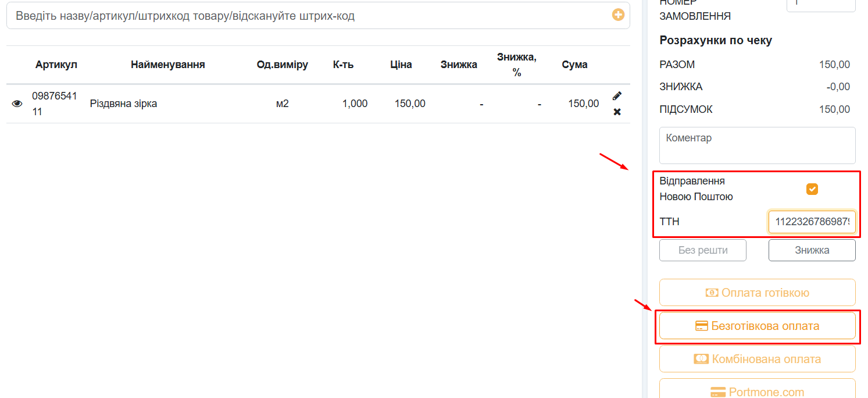Screen dimensions: 868x398
Task: Choose Комбінована оплата payment option
Action: [757, 359]
